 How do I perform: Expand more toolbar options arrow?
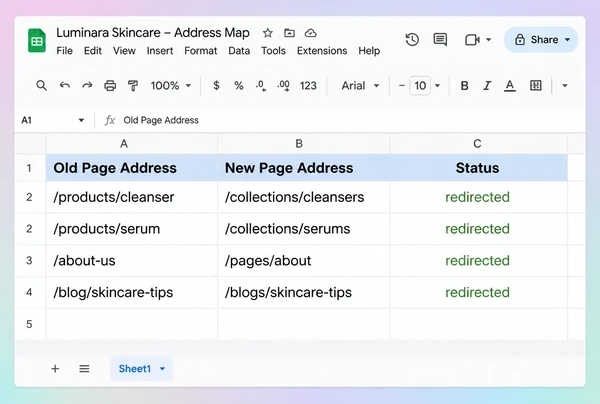[565, 86]
